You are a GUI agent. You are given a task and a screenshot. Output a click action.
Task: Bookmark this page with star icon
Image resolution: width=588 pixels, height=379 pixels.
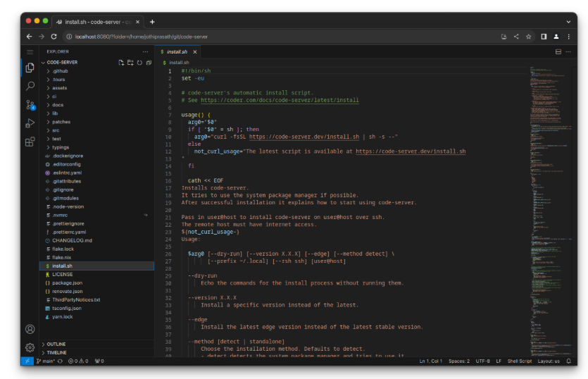[528, 36]
